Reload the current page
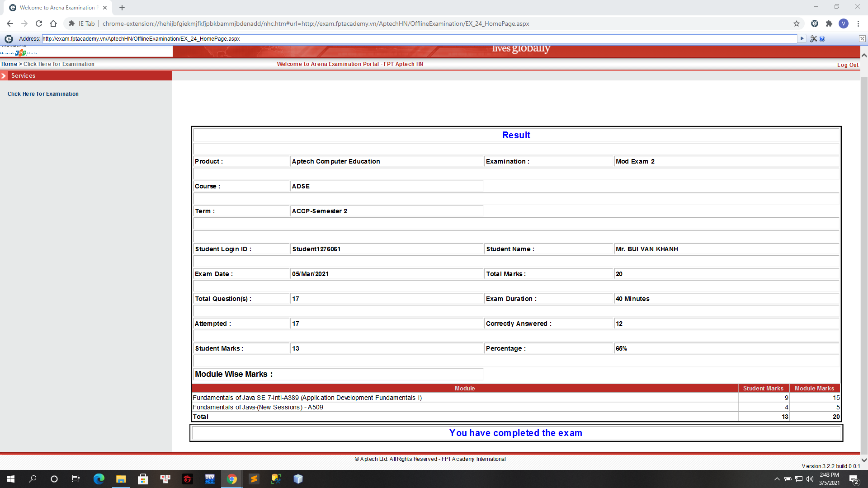The image size is (868, 488). tap(39, 23)
